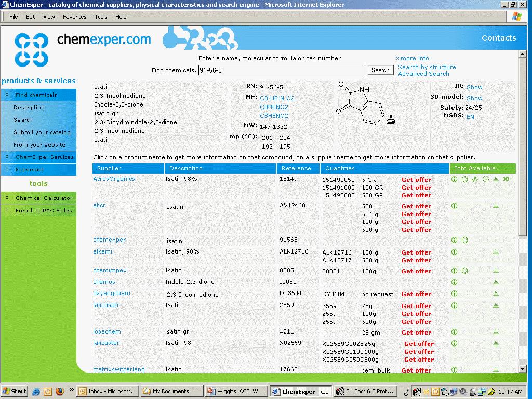This screenshot has width=532, height=399.
Task: Open the Help menu
Action: [x=121, y=17]
